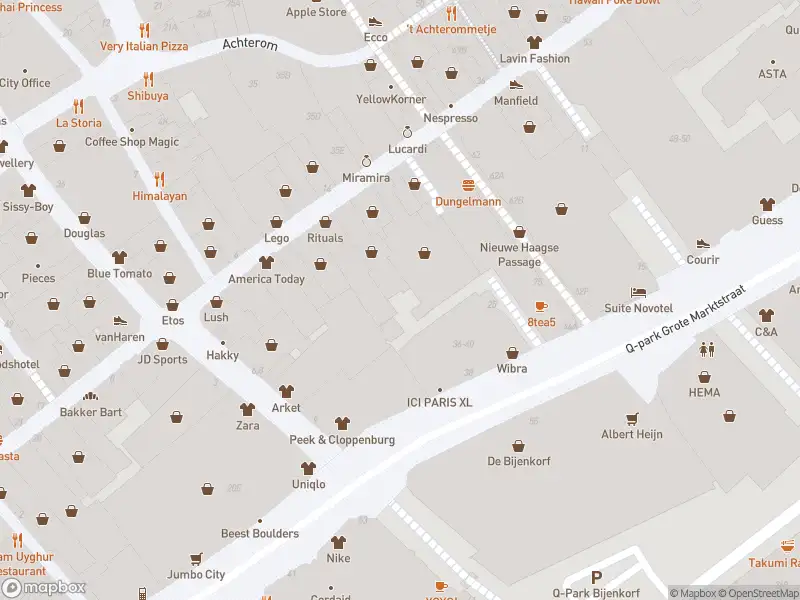
Task: Click the bread icon above Bakker Bart
Action: click(x=90, y=396)
